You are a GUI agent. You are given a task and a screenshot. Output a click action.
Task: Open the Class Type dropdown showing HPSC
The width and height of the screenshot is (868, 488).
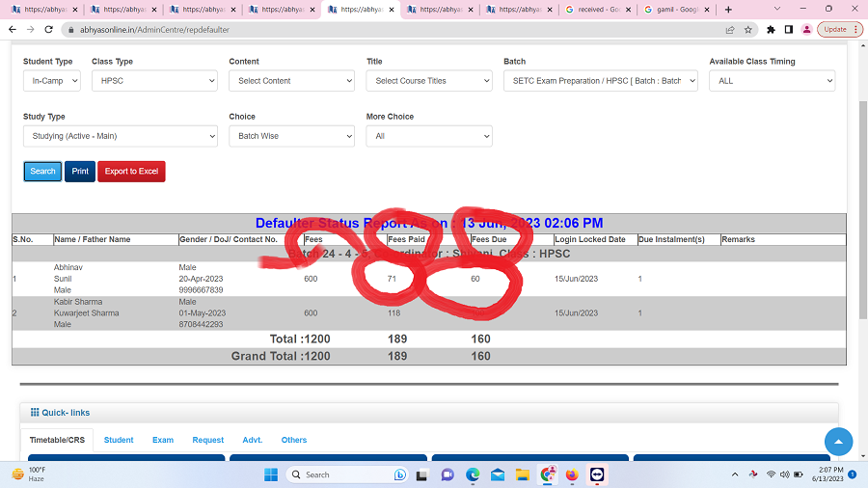[x=154, y=81]
